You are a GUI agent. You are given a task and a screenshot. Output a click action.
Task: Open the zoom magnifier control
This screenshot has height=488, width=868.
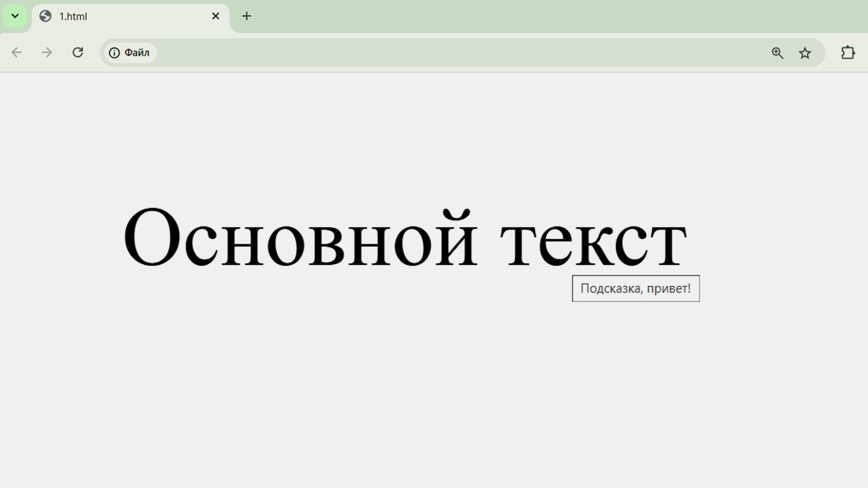coord(777,52)
